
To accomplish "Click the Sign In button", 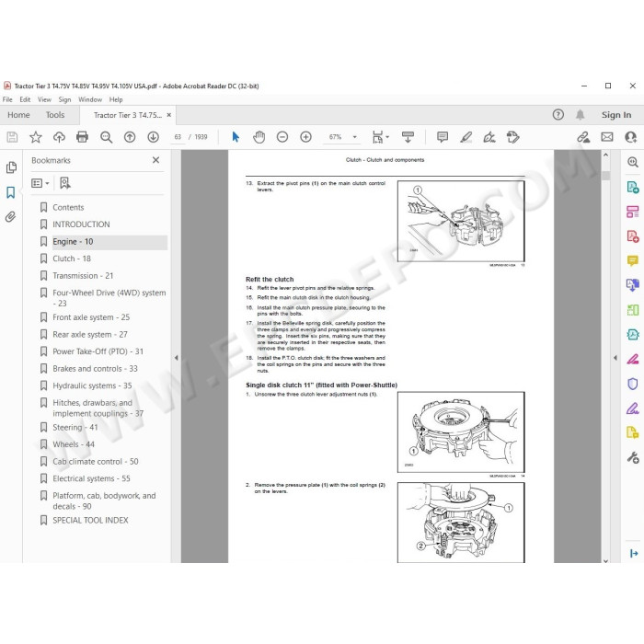I will (x=616, y=115).
